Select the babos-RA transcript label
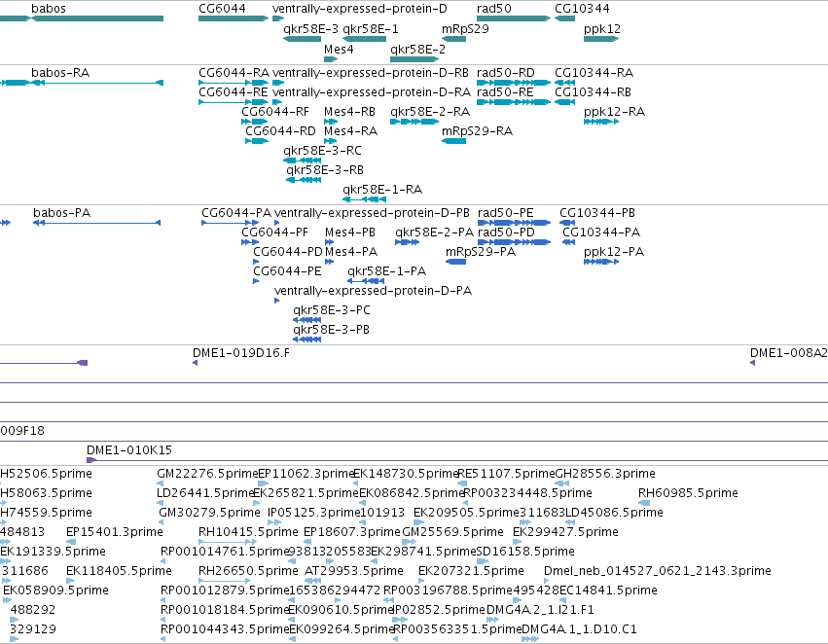 [x=60, y=72]
